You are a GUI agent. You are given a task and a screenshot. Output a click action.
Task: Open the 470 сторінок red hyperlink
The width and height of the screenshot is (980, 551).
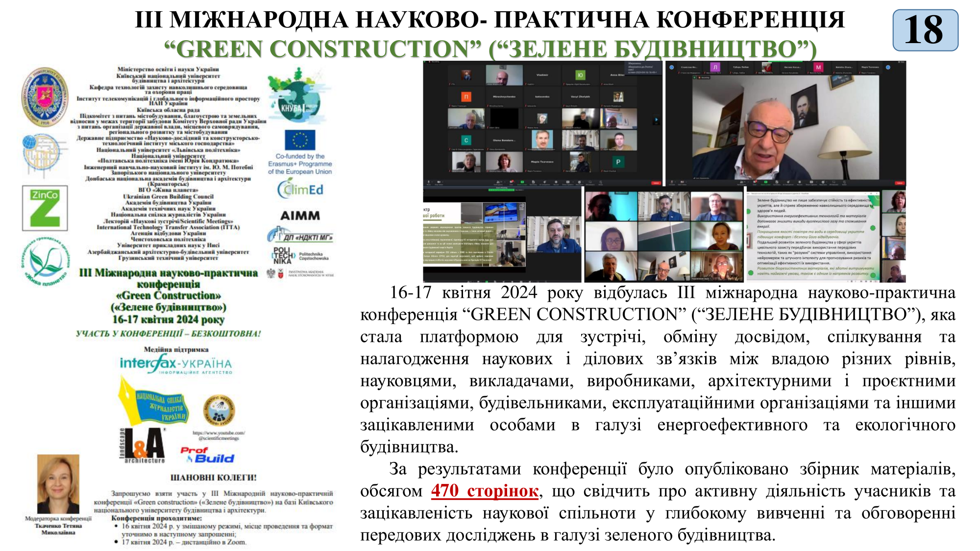click(485, 491)
